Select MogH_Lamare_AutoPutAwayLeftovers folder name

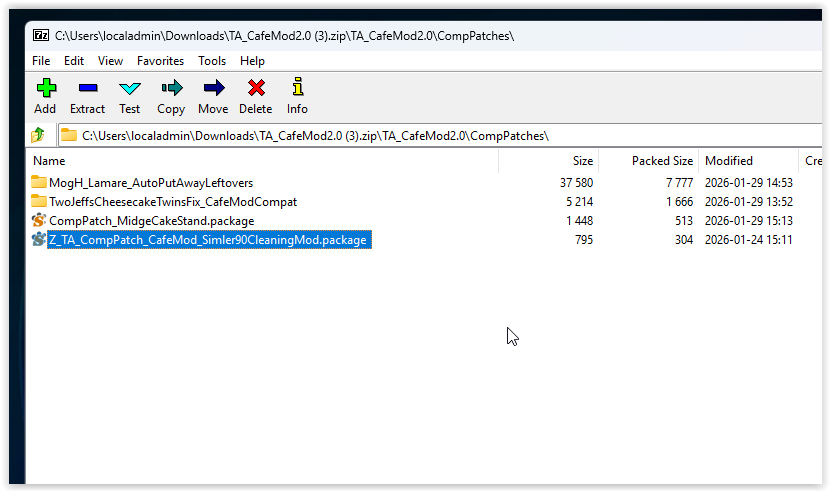151,183
